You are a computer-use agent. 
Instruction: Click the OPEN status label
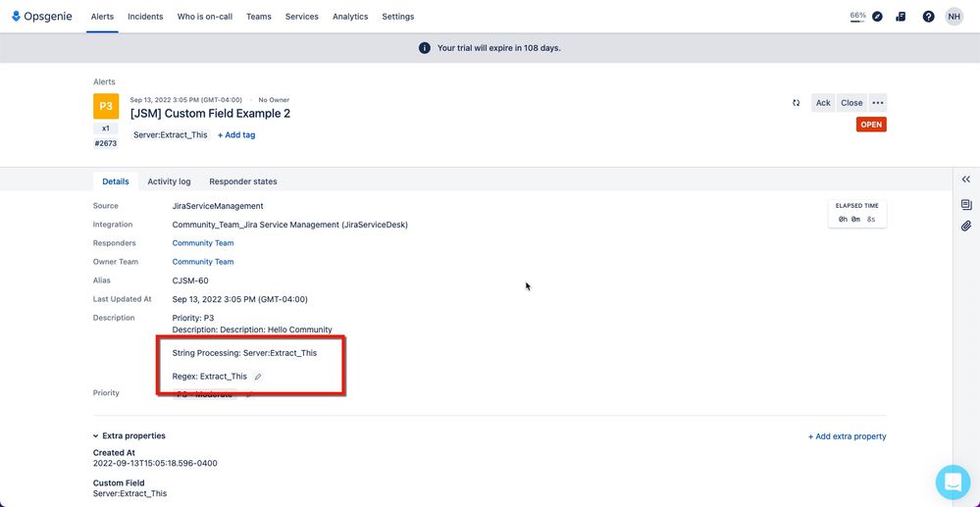pos(871,125)
